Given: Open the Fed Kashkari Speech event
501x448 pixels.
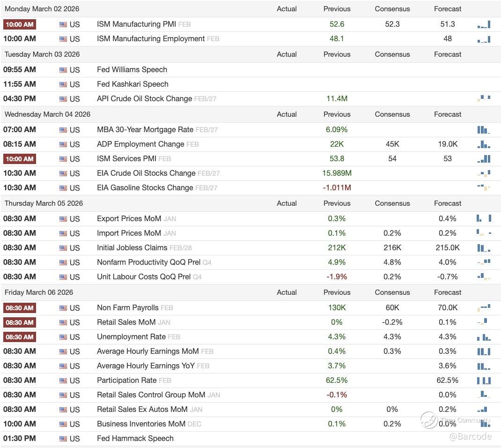Looking at the screenshot, I should tap(133, 84).
